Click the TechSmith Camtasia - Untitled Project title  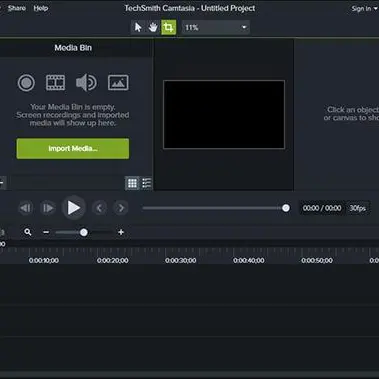[190, 8]
